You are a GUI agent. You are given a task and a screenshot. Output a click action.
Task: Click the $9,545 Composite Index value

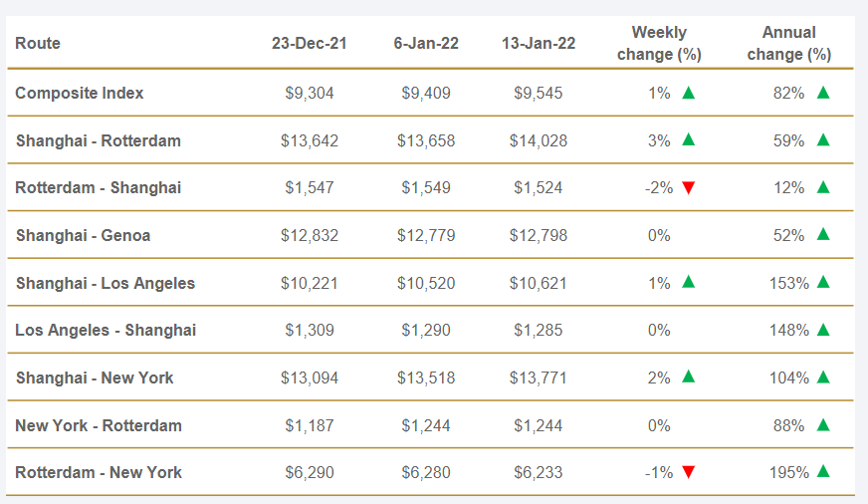538,93
